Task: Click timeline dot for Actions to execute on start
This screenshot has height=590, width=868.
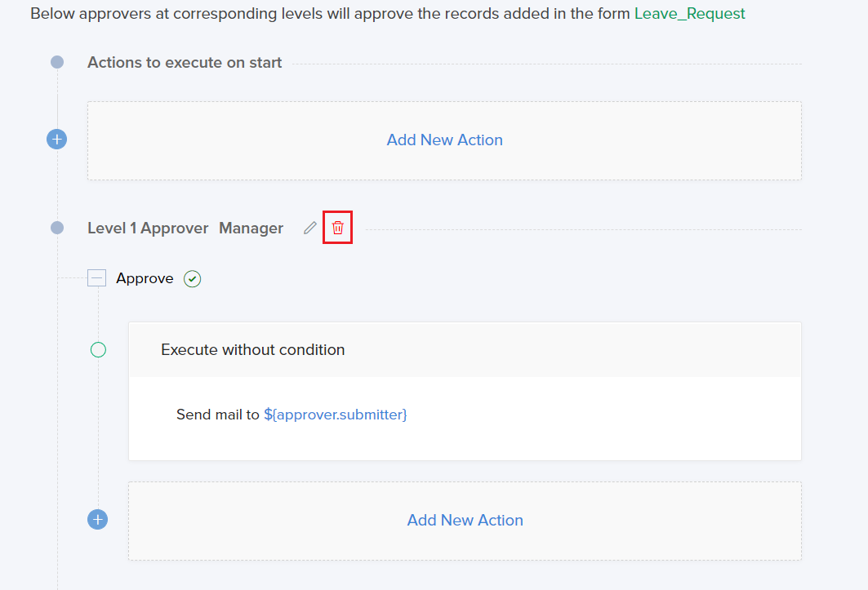Action: 57,62
